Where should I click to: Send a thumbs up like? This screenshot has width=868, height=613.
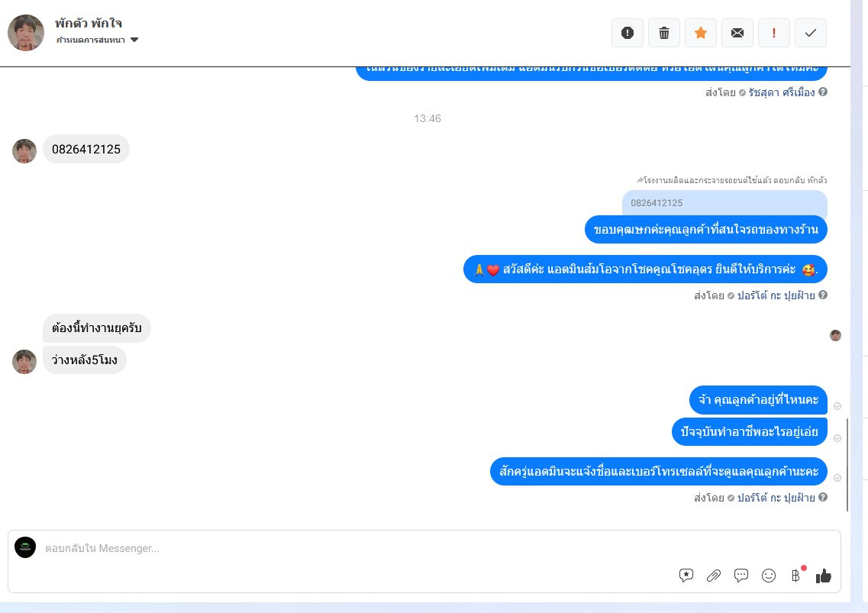[823, 576]
